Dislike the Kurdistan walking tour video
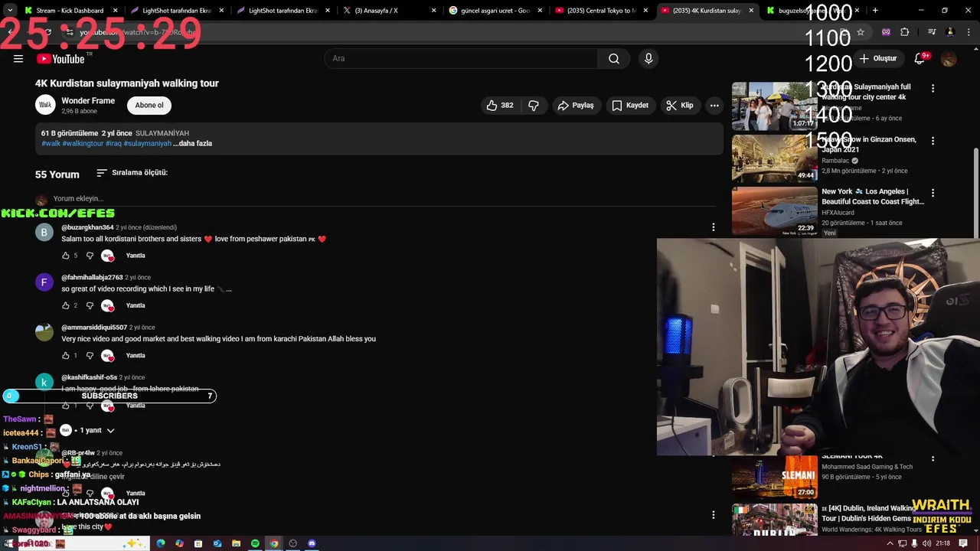 (x=534, y=106)
